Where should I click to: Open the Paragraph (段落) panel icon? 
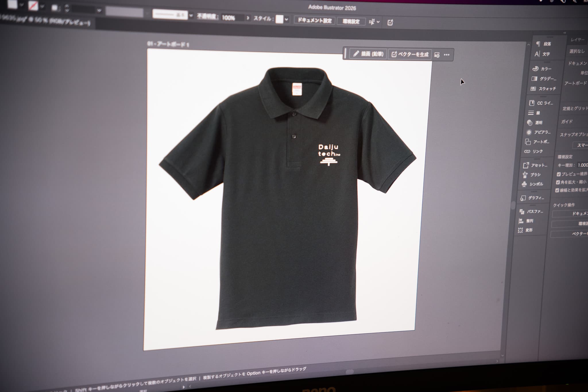click(538, 44)
